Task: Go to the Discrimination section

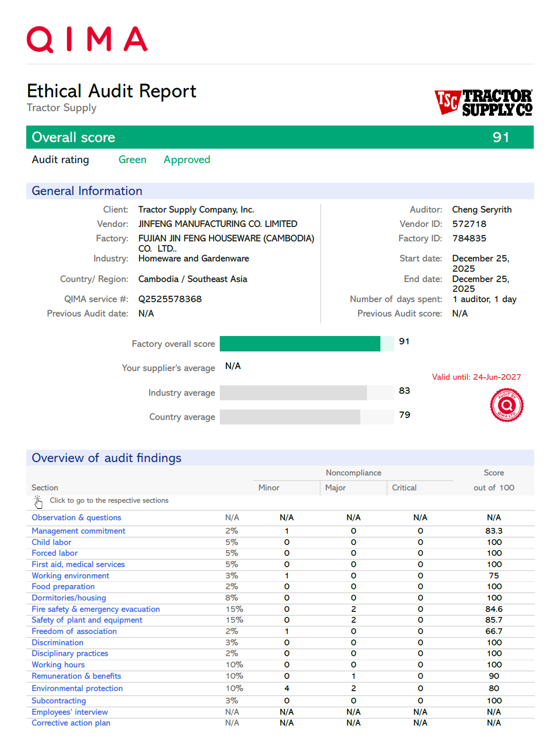Action: point(58,643)
